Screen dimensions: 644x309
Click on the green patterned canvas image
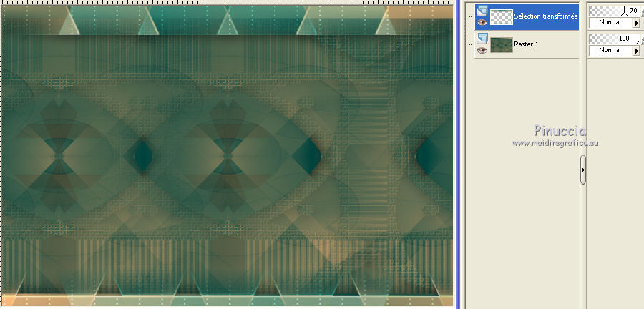(x=227, y=156)
